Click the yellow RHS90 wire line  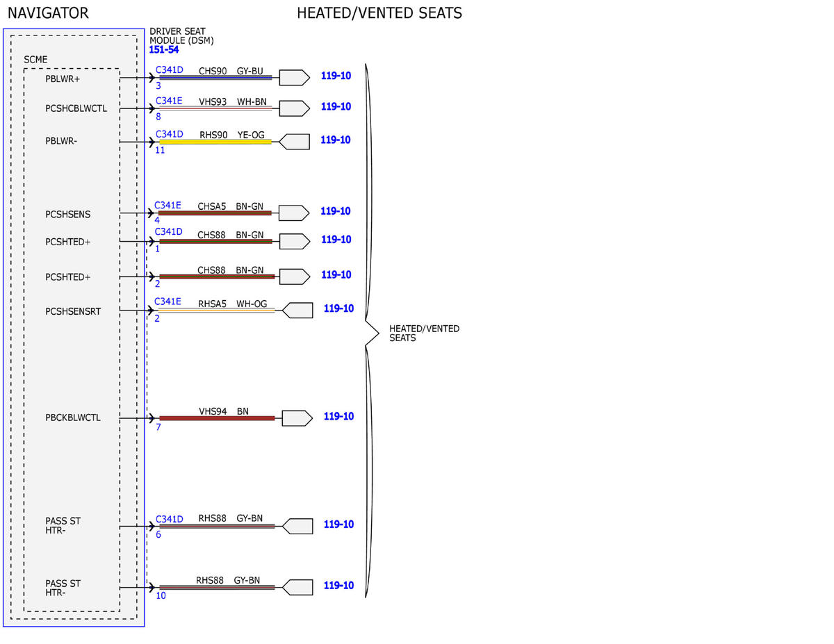point(215,142)
